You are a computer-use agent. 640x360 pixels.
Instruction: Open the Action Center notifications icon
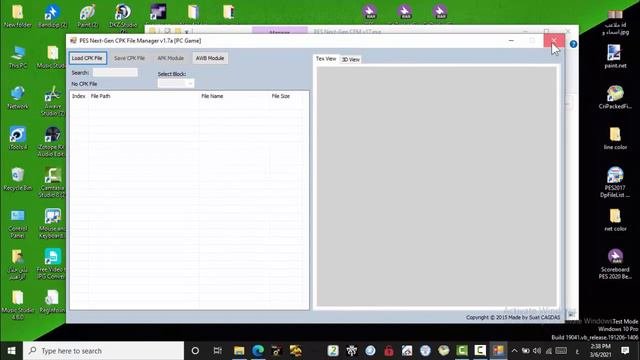(625, 351)
